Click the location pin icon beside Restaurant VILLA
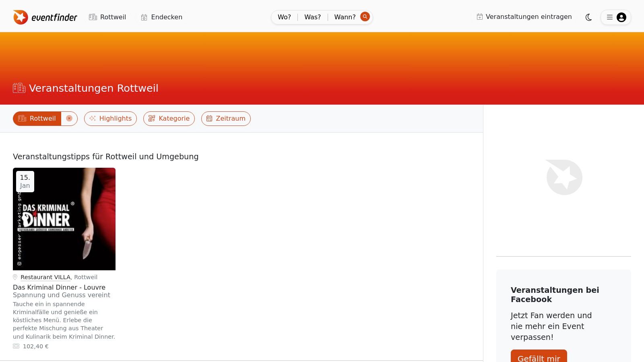This screenshot has height=362, width=644. pyautogui.click(x=15, y=277)
